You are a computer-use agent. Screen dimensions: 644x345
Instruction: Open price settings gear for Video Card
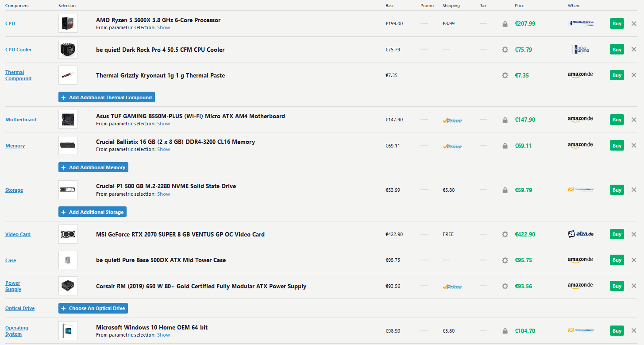pyautogui.click(x=505, y=234)
